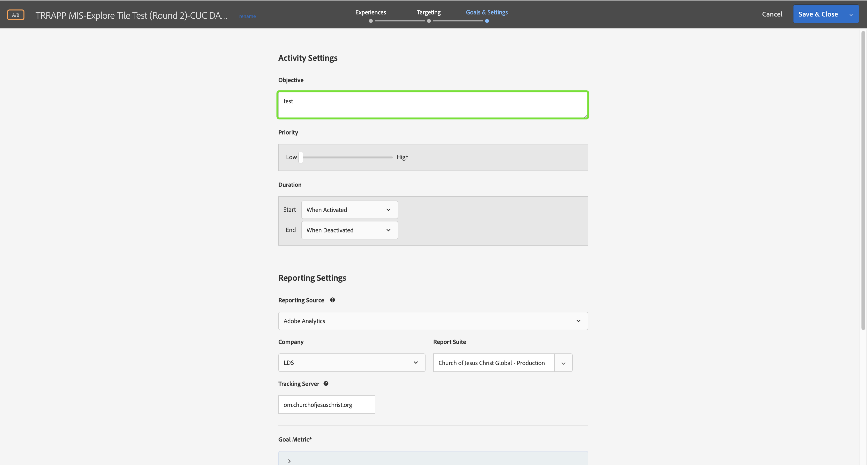Click the Cancel button
The width and height of the screenshot is (868, 465).
(x=772, y=14)
